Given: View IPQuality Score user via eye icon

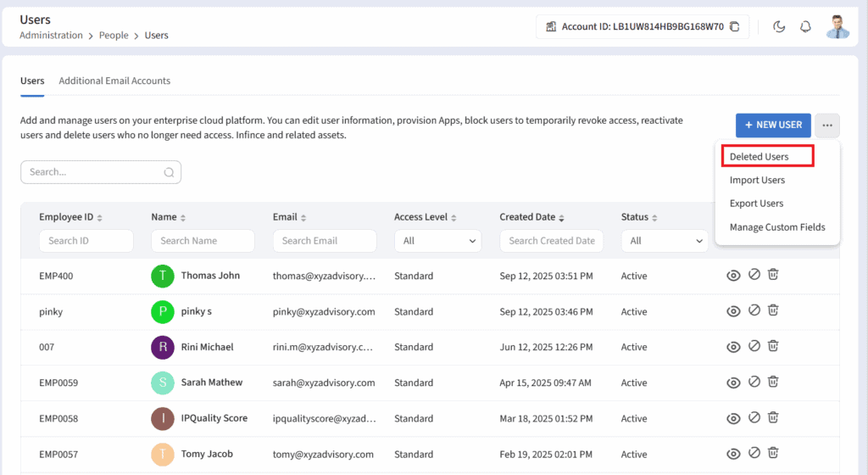Looking at the screenshot, I should [733, 418].
